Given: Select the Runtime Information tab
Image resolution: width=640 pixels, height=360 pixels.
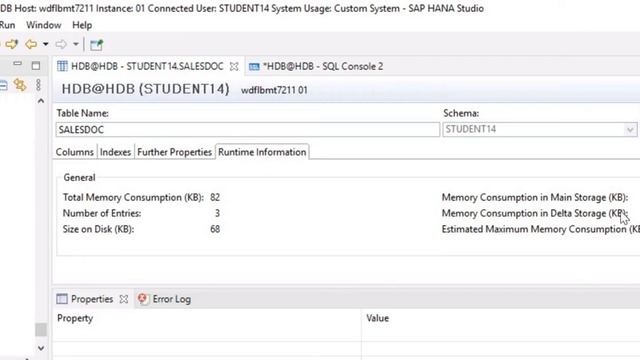Looking at the screenshot, I should (x=262, y=152).
